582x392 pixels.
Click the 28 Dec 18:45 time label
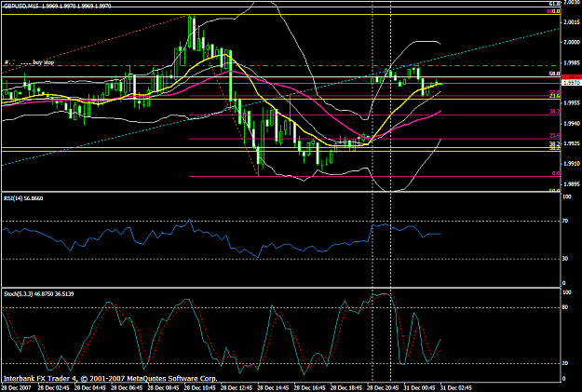pyautogui.click(x=346, y=388)
